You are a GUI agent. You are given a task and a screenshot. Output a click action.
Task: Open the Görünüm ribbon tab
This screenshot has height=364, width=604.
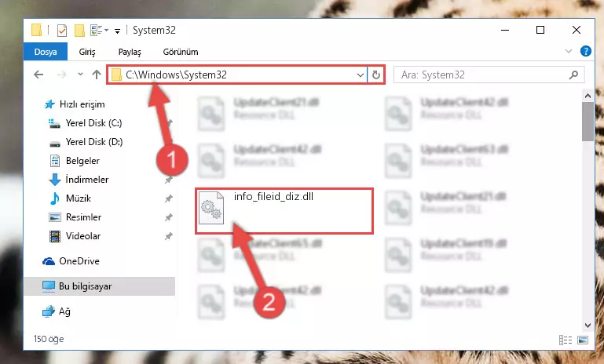(181, 52)
